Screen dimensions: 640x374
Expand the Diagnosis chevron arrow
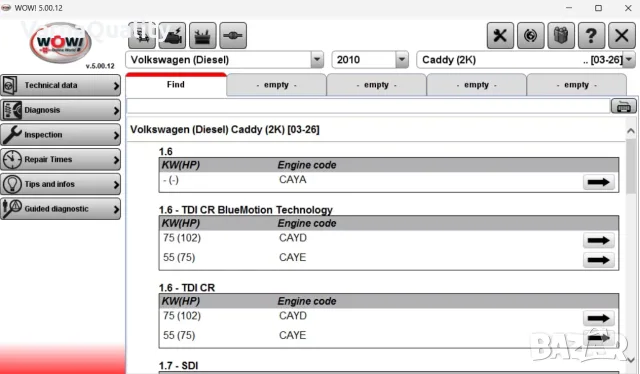click(116, 110)
